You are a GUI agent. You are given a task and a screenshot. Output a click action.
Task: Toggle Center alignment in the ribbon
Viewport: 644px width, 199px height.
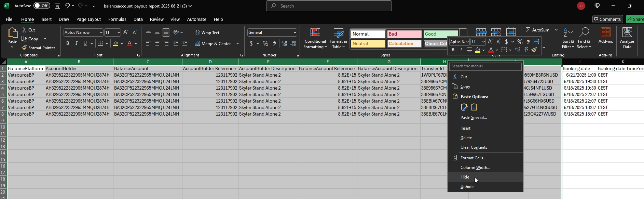coord(157,43)
